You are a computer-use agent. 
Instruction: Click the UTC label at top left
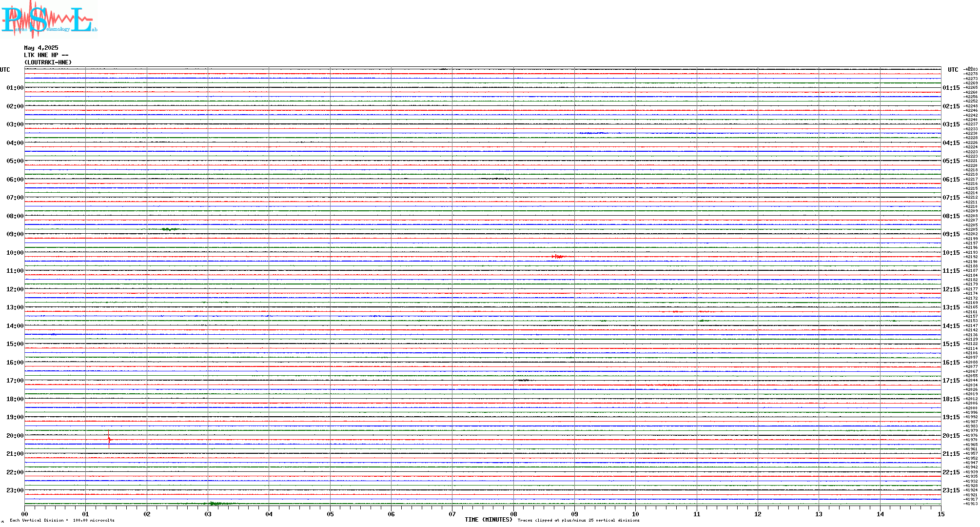coord(5,70)
